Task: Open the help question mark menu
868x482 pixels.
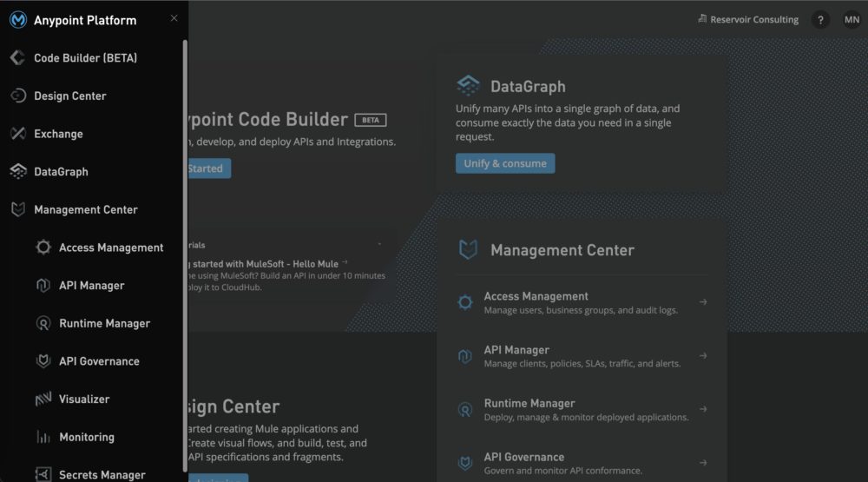Action: (820, 20)
